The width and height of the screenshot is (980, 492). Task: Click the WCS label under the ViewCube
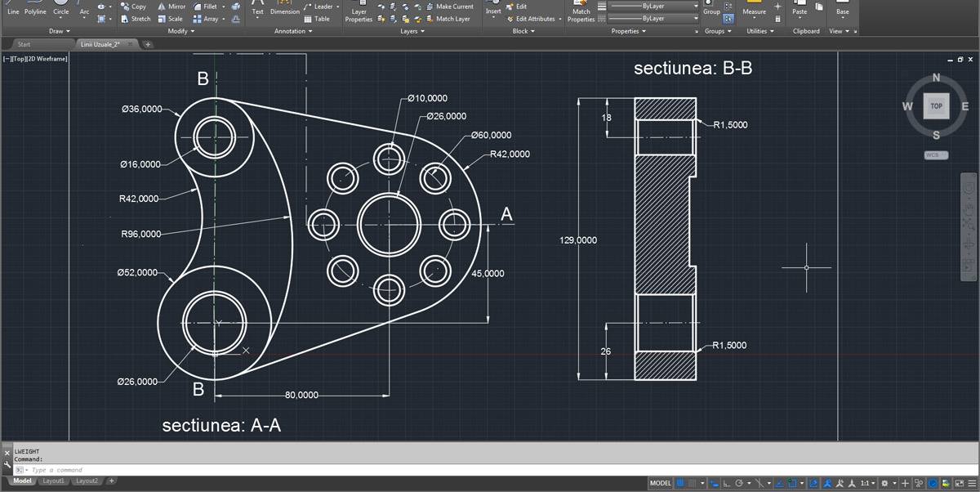point(936,154)
